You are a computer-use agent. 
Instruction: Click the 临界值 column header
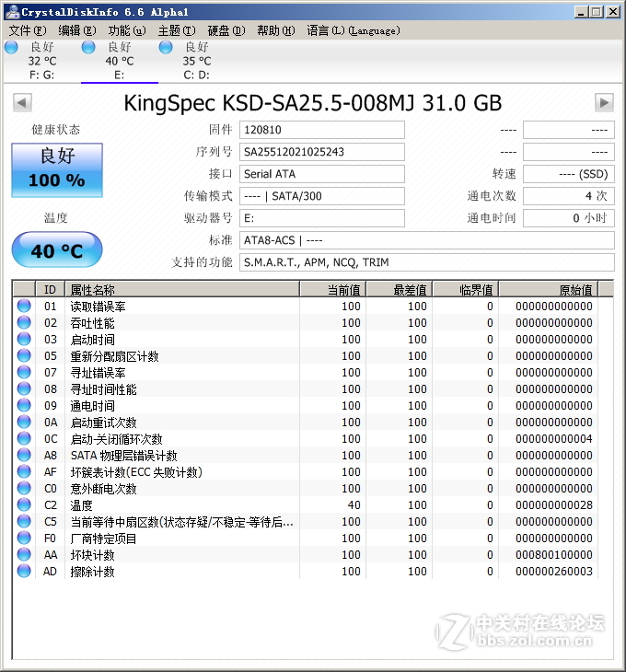pyautogui.click(x=466, y=290)
